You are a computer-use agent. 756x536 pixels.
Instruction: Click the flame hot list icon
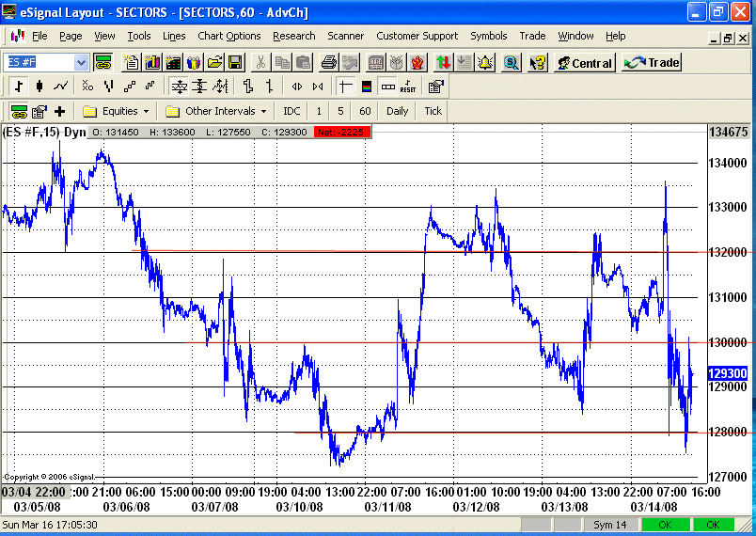click(x=417, y=63)
